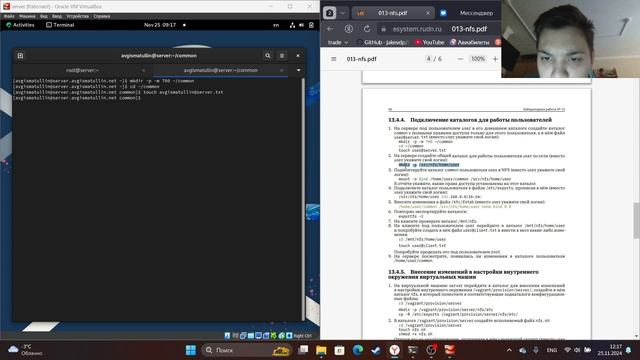Open the clock showing 12:17 on taskbar
Image resolution: width=640 pixels, height=360 pixels.
(610, 350)
